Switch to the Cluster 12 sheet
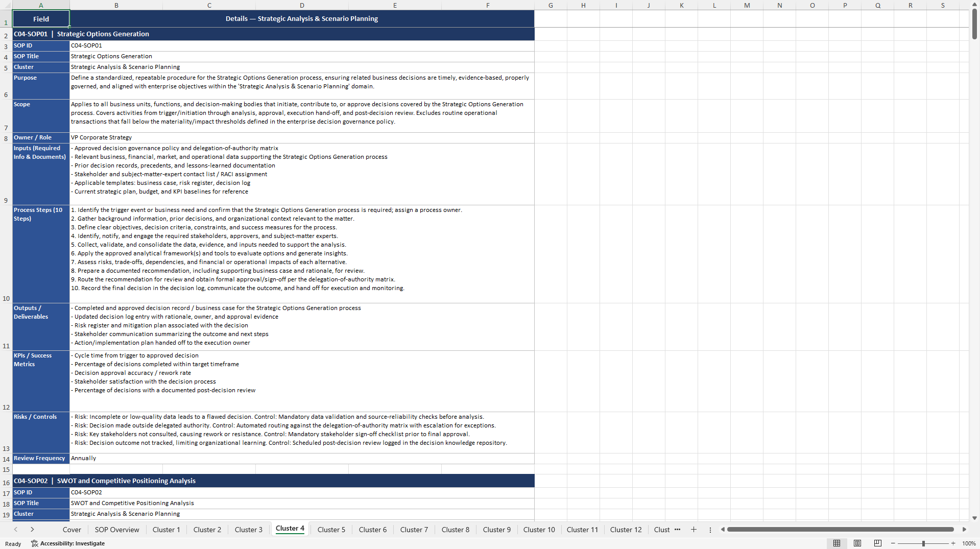Screen dimensions: 980x549 [x=626, y=530]
